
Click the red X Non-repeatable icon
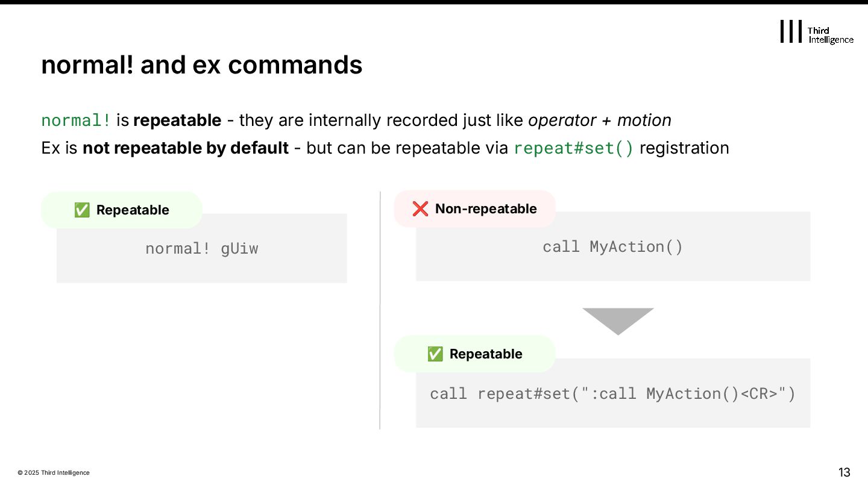[x=420, y=208]
